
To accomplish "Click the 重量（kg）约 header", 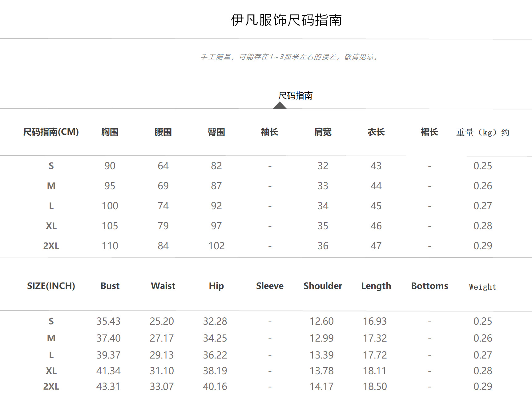I will [483, 133].
